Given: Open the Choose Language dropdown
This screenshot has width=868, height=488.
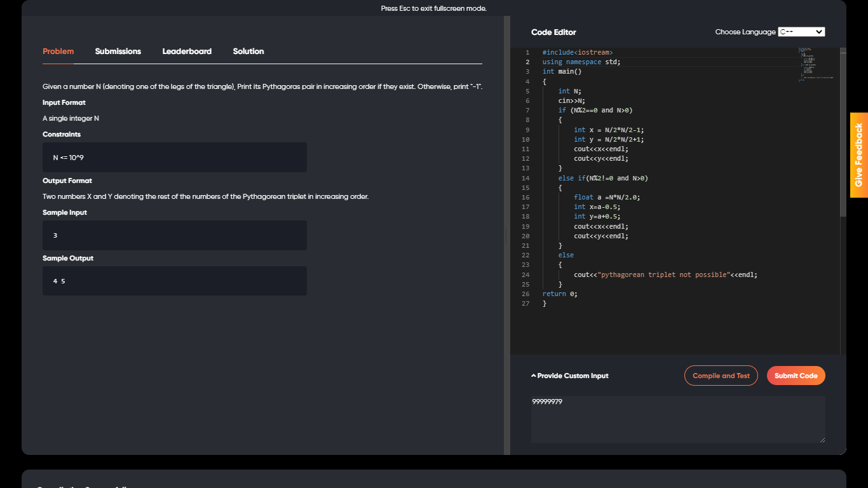Looking at the screenshot, I should (801, 32).
